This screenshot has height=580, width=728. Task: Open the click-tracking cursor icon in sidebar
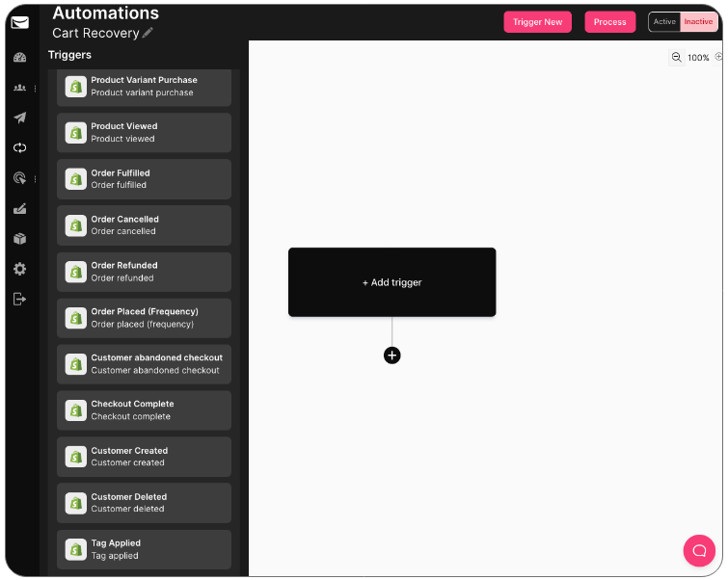tap(19, 178)
